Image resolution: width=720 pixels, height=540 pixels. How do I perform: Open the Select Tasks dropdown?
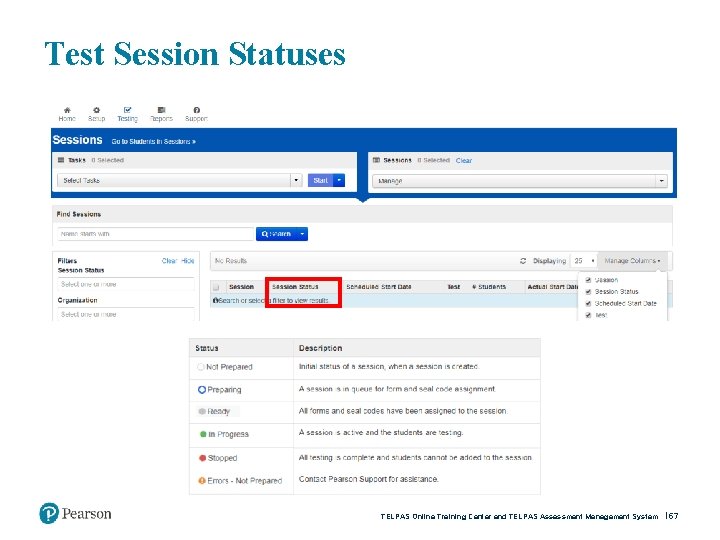tap(180, 180)
